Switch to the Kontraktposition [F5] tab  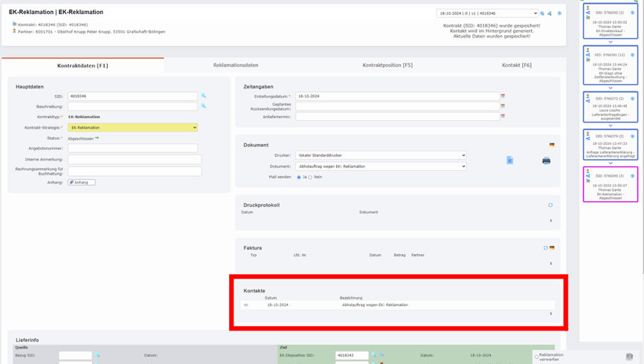point(387,65)
